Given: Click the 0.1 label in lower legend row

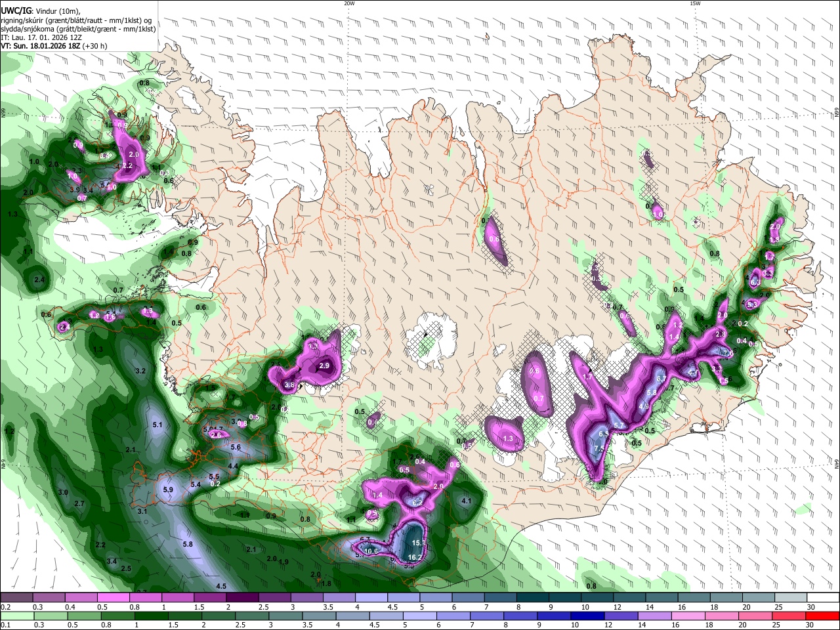Looking at the screenshot, I should [5, 625].
